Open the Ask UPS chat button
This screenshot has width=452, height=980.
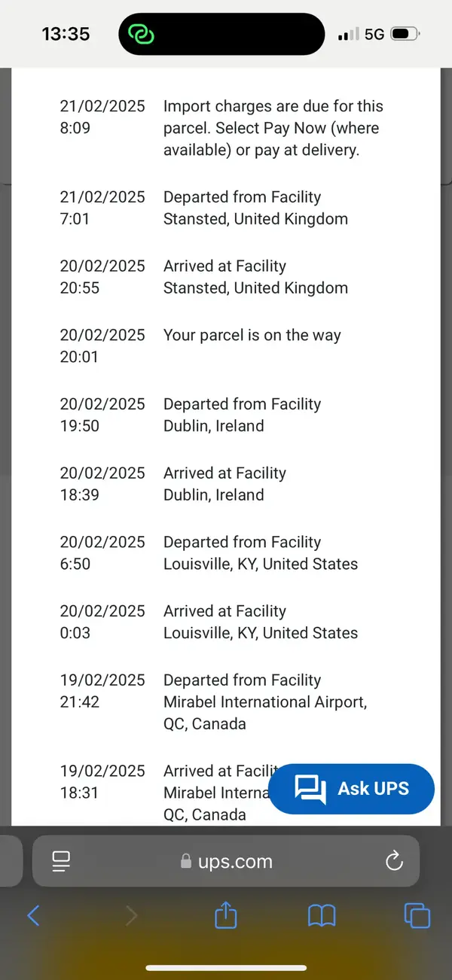click(351, 789)
